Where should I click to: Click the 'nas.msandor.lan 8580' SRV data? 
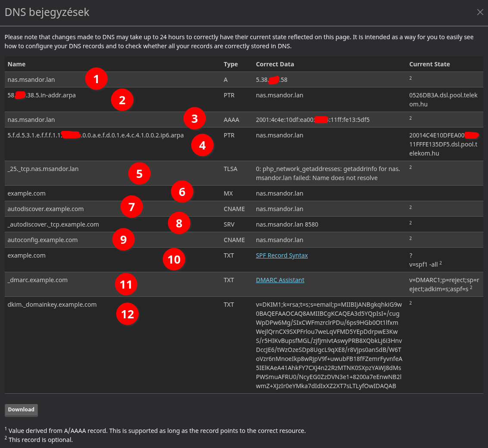(287, 224)
